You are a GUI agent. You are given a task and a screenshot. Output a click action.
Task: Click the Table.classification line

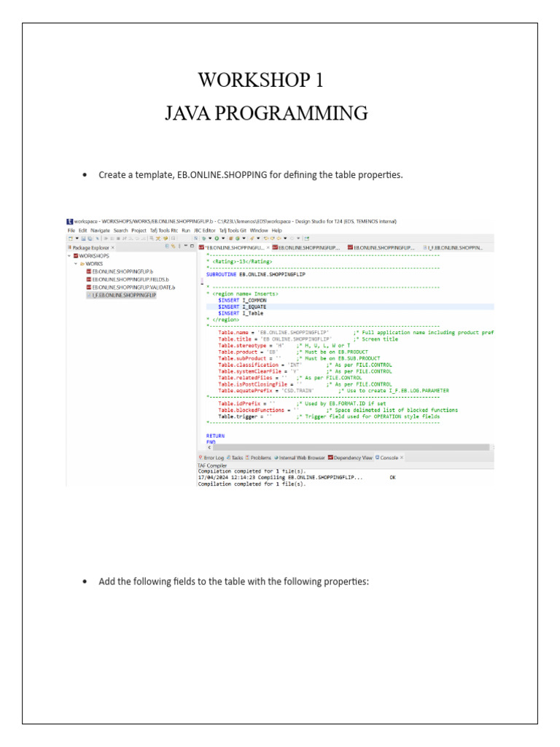coord(306,365)
